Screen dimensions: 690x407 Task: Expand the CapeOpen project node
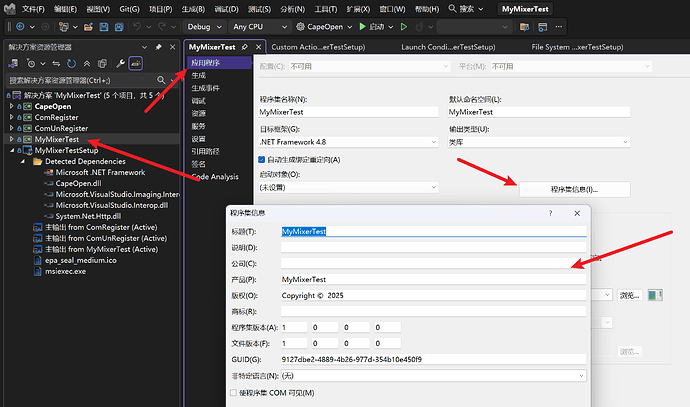(x=11, y=106)
